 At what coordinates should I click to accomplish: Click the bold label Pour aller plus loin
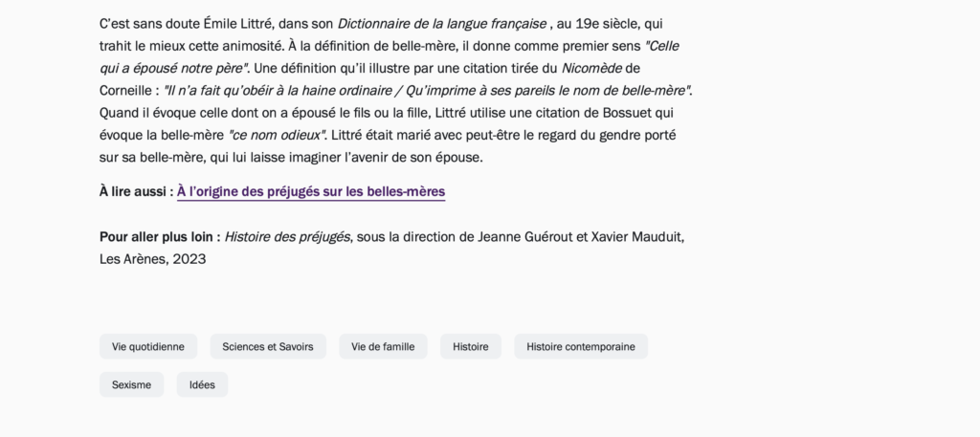160,237
